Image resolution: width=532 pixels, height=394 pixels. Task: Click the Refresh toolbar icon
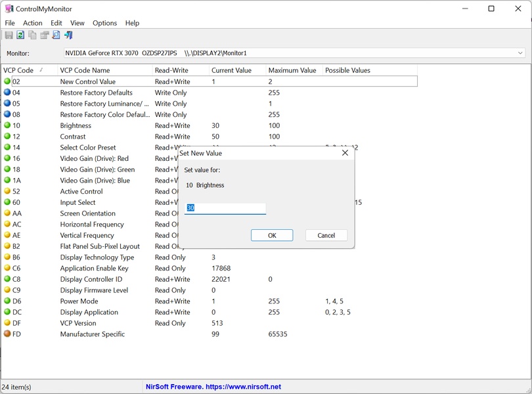pyautogui.click(x=20, y=35)
